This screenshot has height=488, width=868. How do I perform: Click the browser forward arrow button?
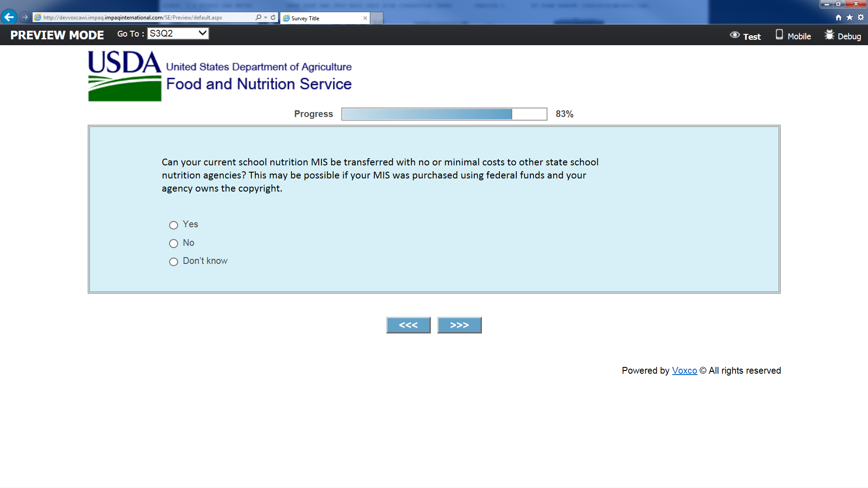[x=25, y=17]
